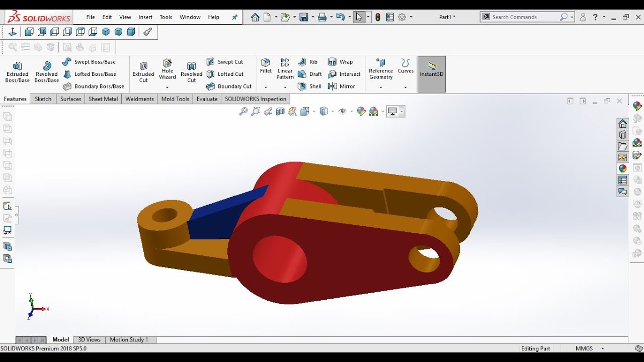
Task: Click the Shell feature tool
Action: [x=309, y=86]
